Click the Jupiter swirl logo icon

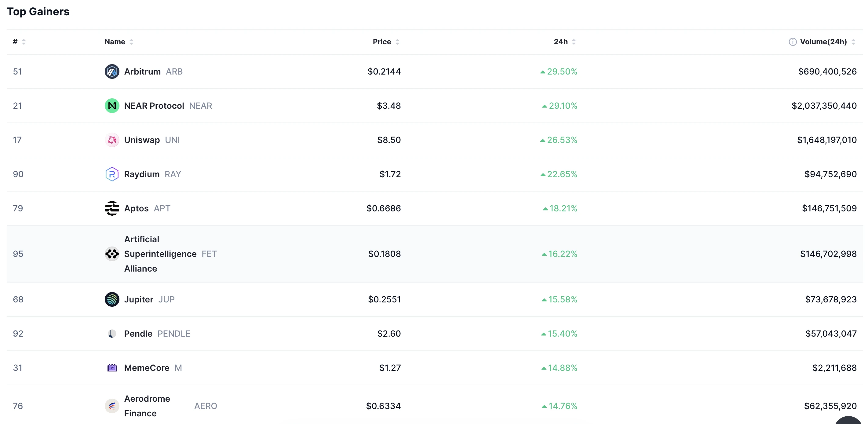[112, 299]
